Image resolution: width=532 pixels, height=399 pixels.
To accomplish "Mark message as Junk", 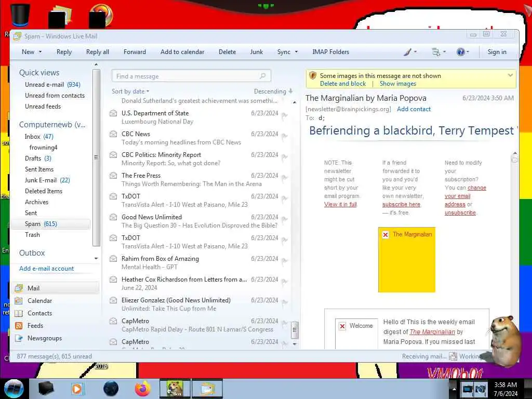I will coord(257,52).
